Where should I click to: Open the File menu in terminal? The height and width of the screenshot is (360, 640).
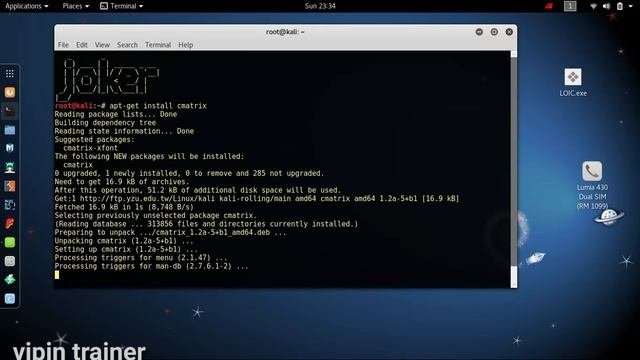[63, 45]
